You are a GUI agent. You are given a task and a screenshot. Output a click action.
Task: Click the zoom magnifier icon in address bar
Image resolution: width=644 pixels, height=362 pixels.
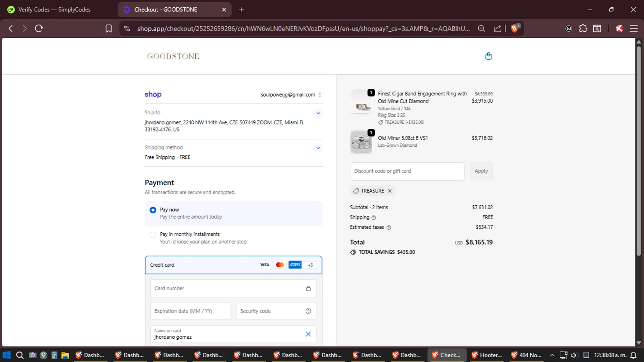point(481,28)
